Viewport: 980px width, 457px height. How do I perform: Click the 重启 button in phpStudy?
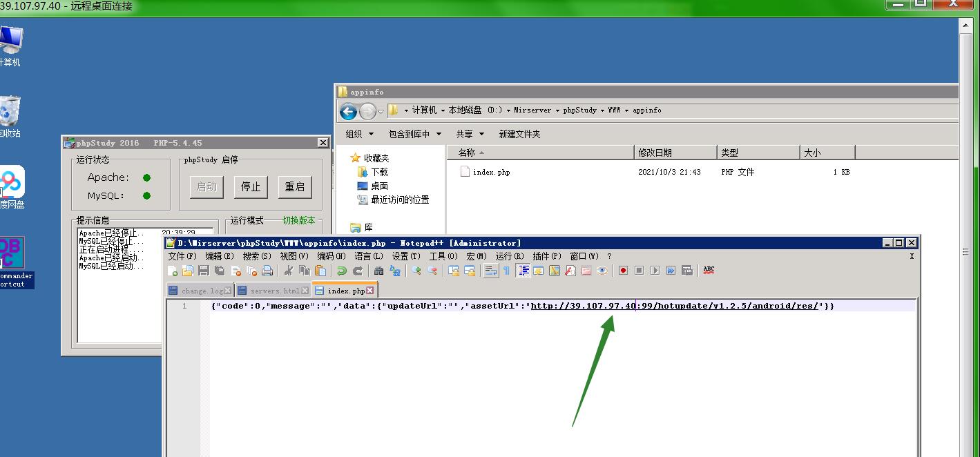pyautogui.click(x=295, y=186)
